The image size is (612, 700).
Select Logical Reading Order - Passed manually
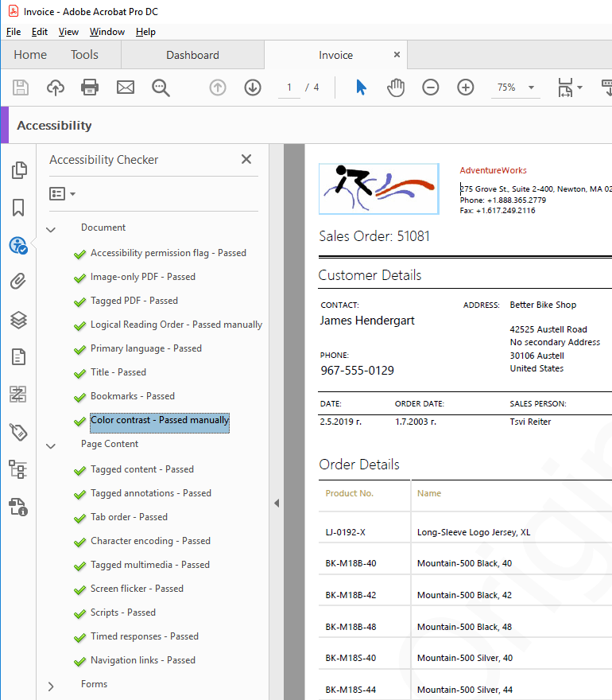176,325
